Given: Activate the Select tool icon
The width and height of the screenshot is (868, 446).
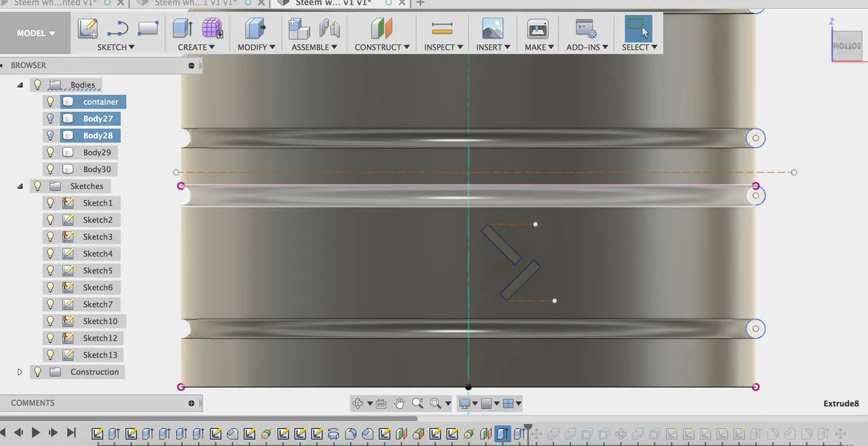Looking at the screenshot, I should click(x=638, y=28).
